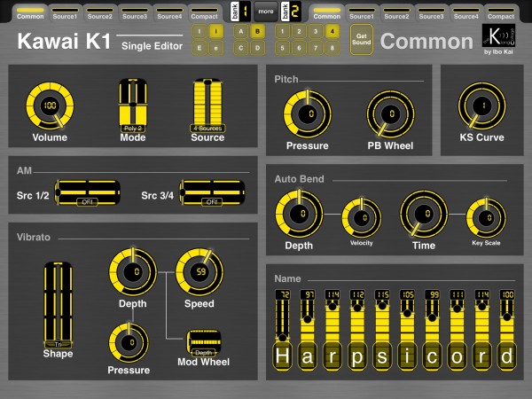This screenshot has height=399, width=532.
Task: Select uppercase E bank button
Action: (199, 48)
